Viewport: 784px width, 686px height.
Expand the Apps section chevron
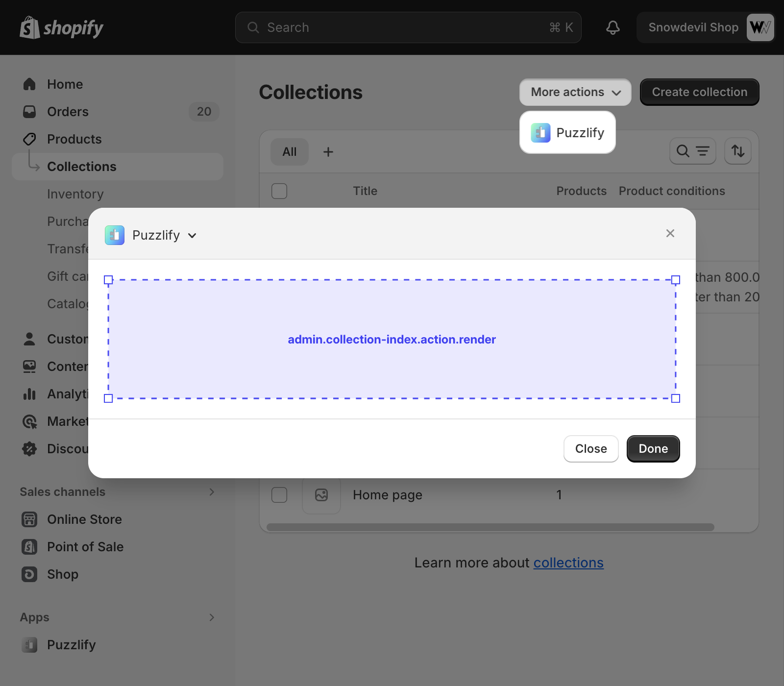(212, 617)
